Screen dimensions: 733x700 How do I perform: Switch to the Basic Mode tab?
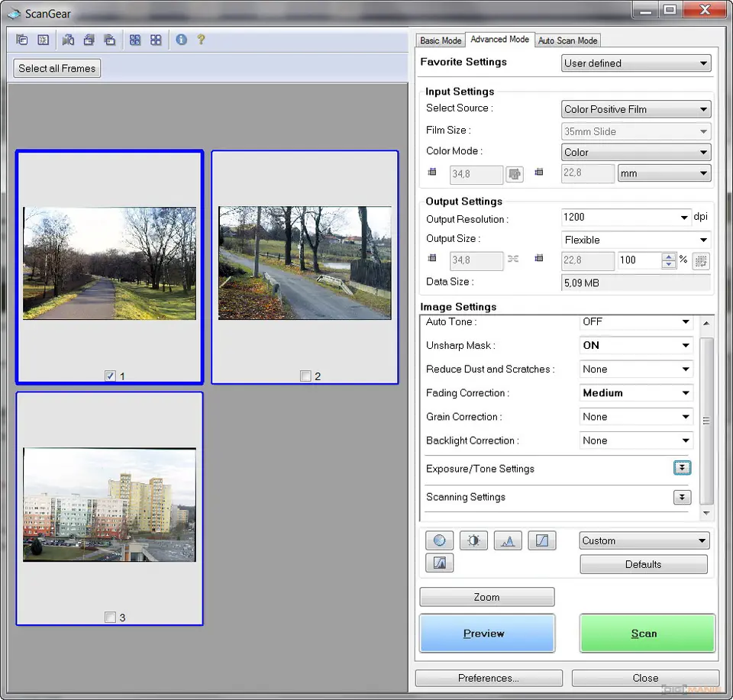441,40
